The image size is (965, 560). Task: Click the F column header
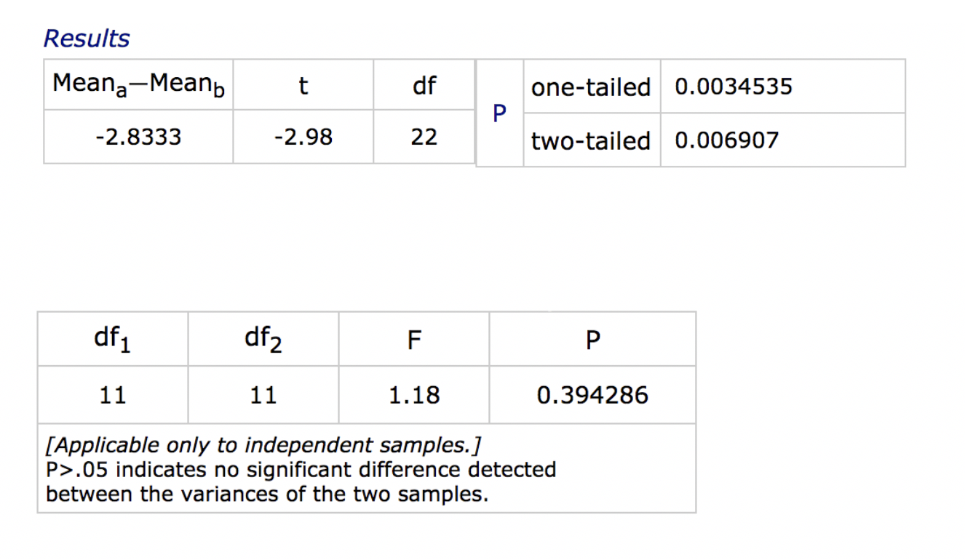413,340
